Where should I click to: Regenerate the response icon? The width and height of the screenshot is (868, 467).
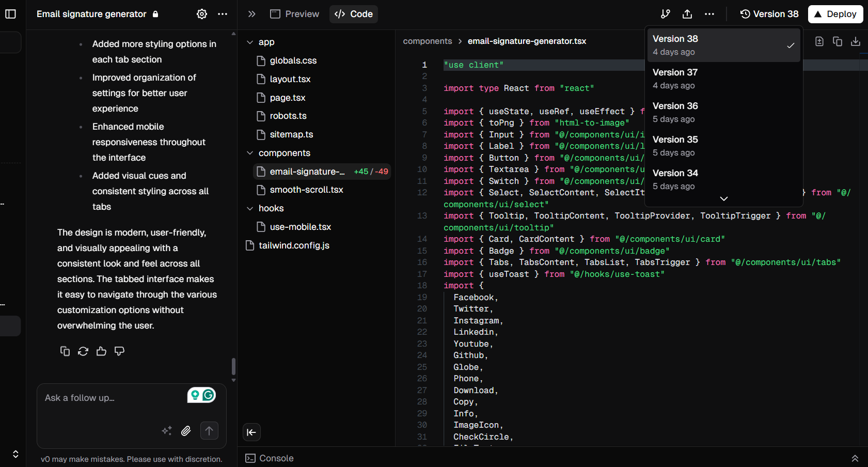point(83,351)
